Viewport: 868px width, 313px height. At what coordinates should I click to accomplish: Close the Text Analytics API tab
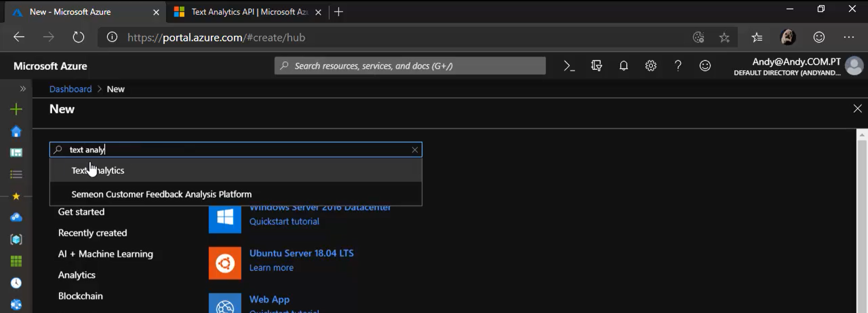click(318, 12)
